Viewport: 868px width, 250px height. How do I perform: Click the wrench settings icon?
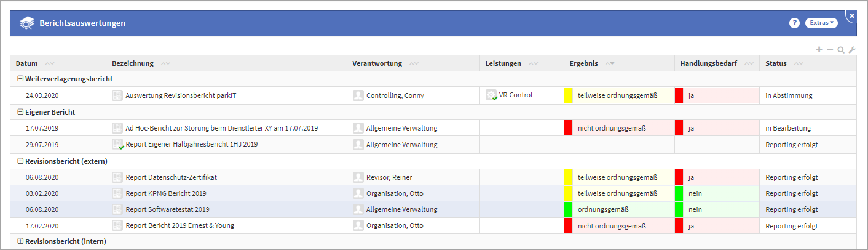(852, 50)
